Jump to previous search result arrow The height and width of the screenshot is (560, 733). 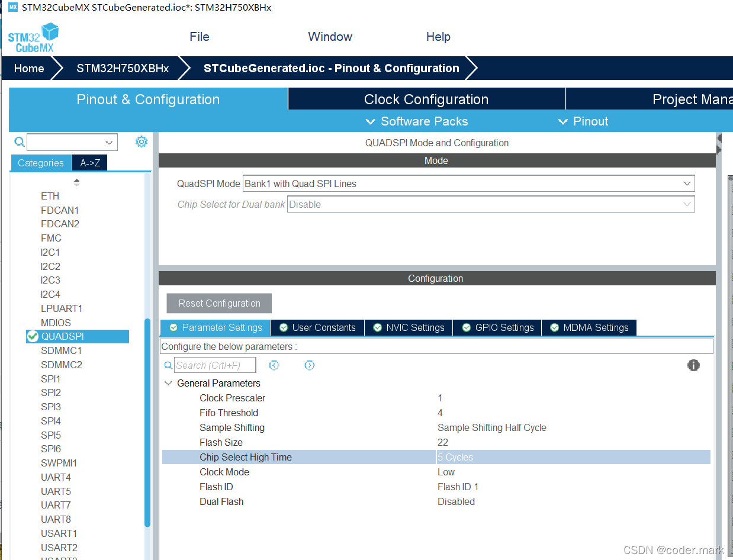pyautogui.click(x=274, y=365)
